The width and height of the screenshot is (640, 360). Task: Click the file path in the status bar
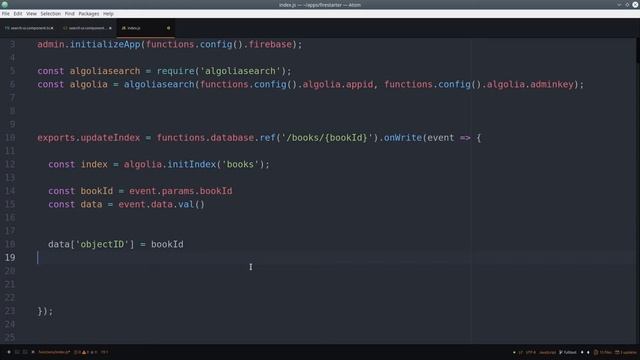[54, 352]
